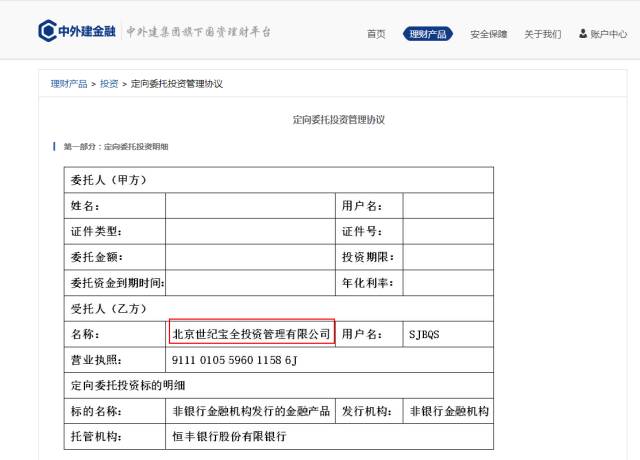This screenshot has width=640, height=460.
Task: Click the 用户名 label in the 甲方 section
Action: (369, 206)
